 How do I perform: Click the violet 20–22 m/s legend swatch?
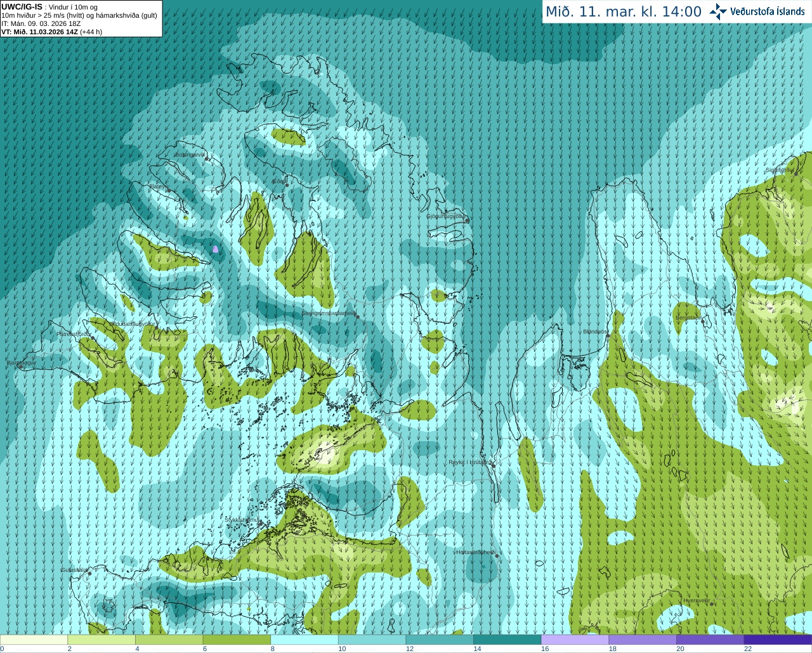tap(710, 640)
